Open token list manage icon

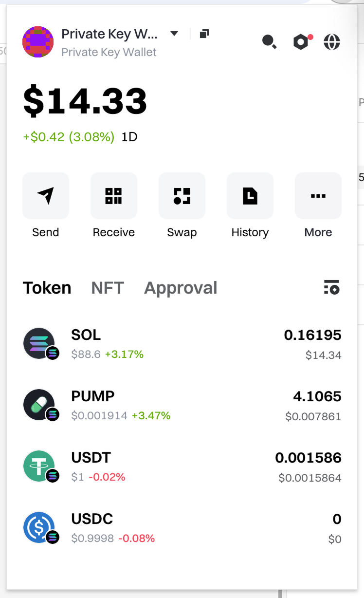pyautogui.click(x=331, y=287)
